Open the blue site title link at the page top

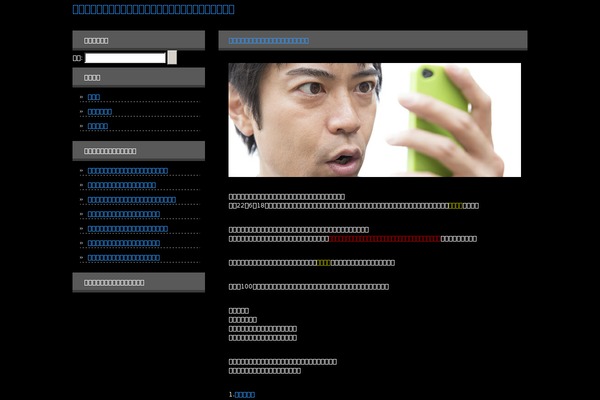[153, 9]
